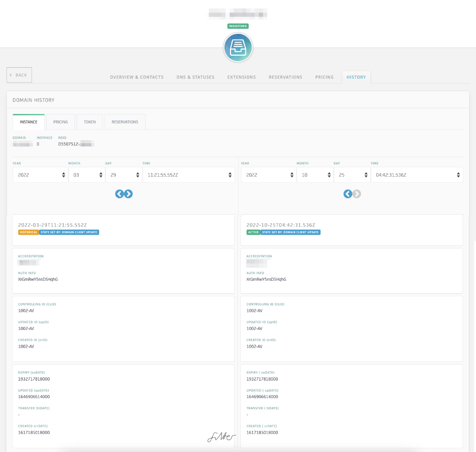Open the Overview & Contacts tab

tap(136, 77)
